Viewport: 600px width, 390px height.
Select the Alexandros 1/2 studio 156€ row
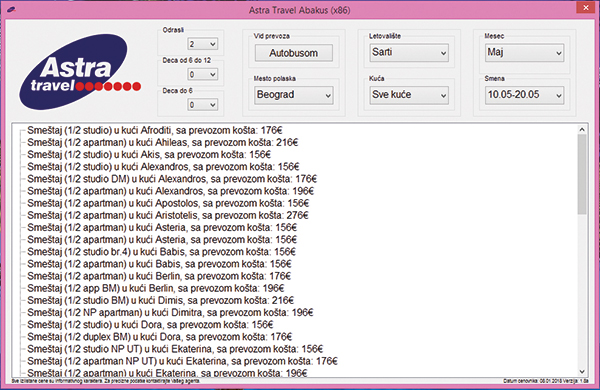tap(163, 167)
